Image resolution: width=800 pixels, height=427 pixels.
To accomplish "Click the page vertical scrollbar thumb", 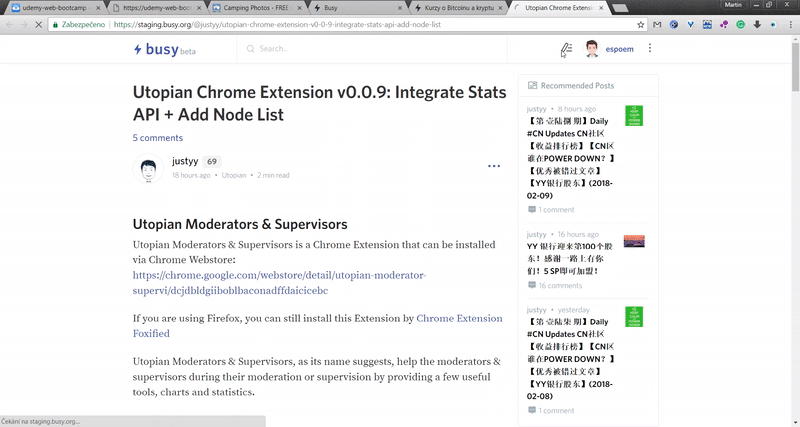I will tap(795, 66).
